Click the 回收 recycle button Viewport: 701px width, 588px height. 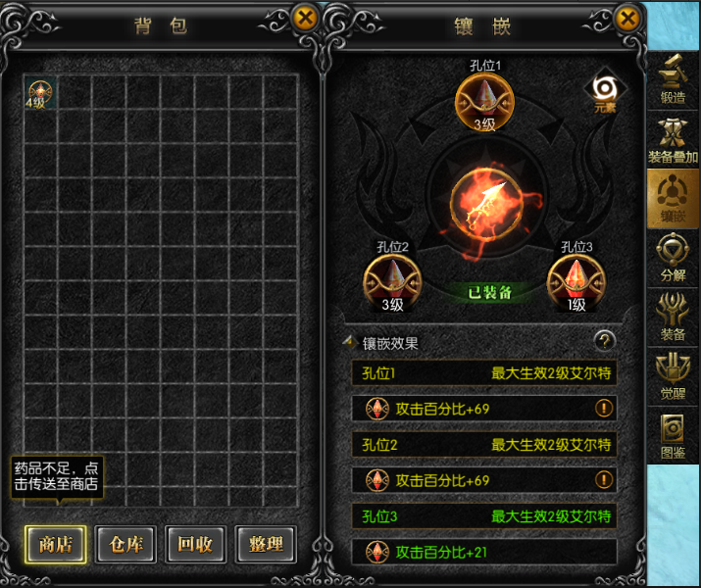196,544
